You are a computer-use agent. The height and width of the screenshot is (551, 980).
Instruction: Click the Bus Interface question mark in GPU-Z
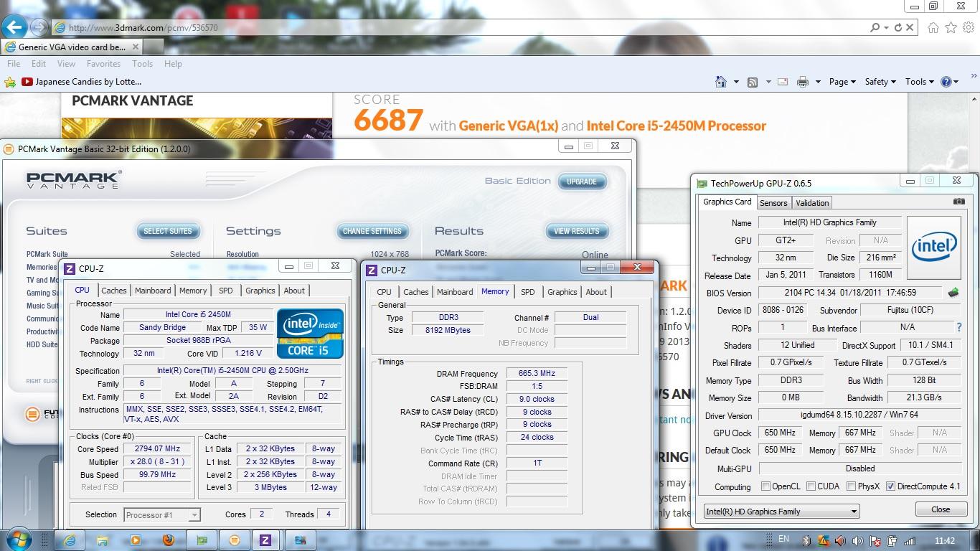958,327
